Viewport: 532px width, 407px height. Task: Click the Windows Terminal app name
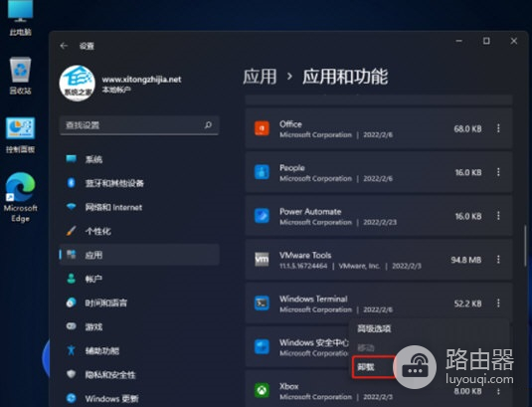pos(313,299)
